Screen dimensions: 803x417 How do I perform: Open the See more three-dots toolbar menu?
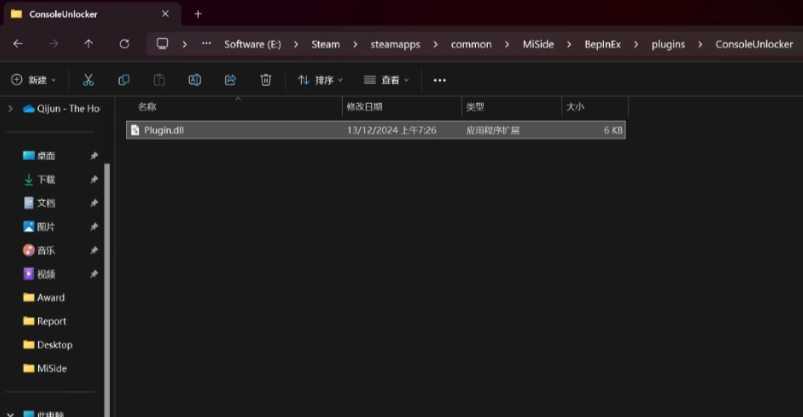[x=439, y=80]
